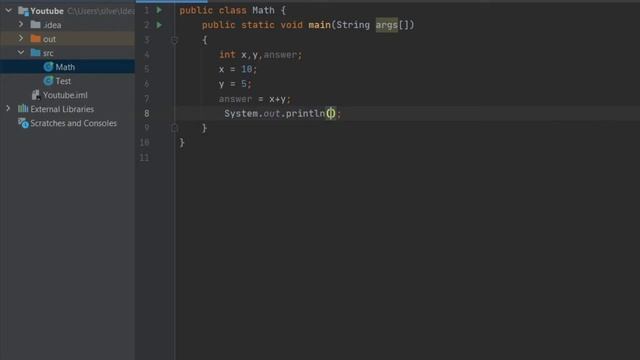Click class name 'Math' on line 1

tap(263, 10)
